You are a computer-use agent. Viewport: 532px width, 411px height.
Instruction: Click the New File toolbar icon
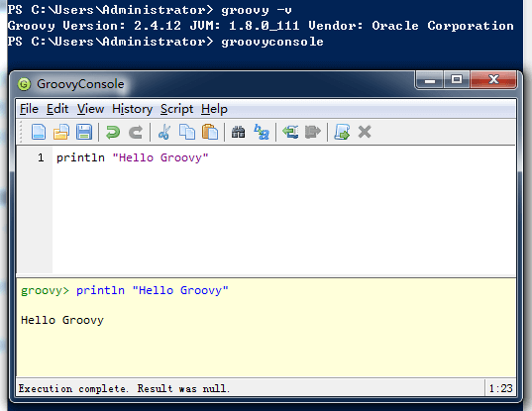pos(39,132)
